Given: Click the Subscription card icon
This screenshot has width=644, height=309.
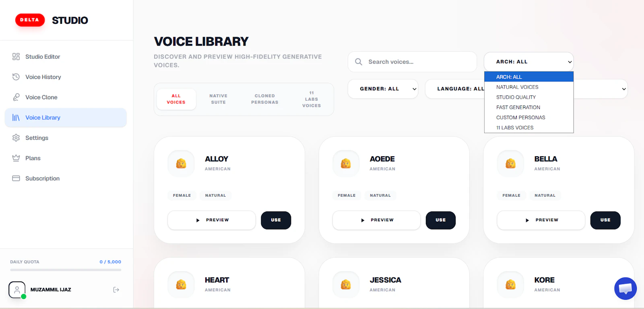Looking at the screenshot, I should pos(16,178).
